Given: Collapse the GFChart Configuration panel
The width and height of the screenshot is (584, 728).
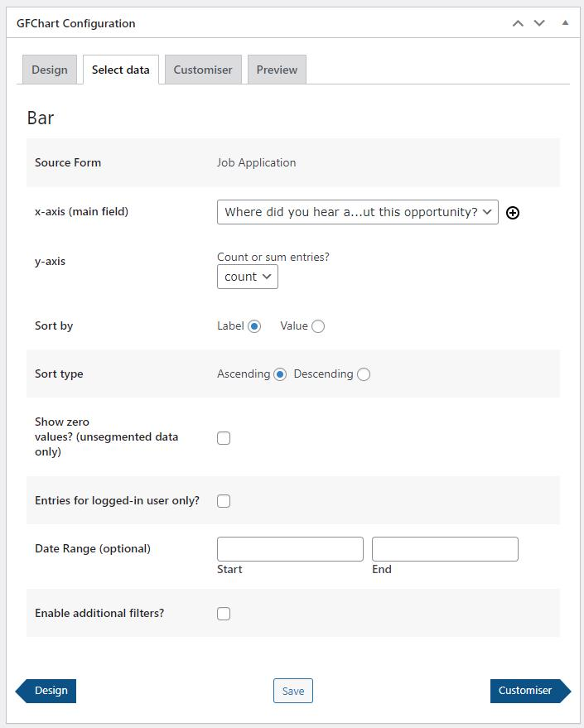Looking at the screenshot, I should 565,23.
